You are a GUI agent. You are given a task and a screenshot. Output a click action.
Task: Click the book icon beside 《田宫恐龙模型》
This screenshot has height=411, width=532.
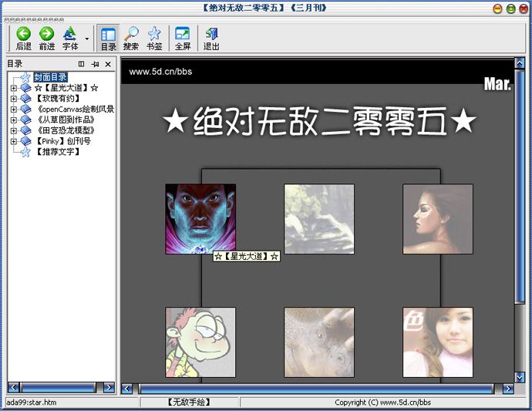(x=25, y=130)
